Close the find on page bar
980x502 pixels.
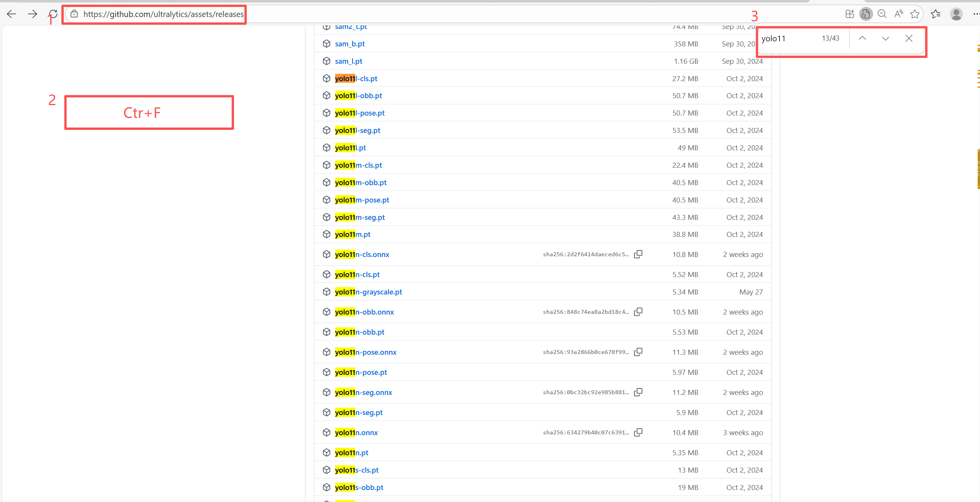coord(909,38)
